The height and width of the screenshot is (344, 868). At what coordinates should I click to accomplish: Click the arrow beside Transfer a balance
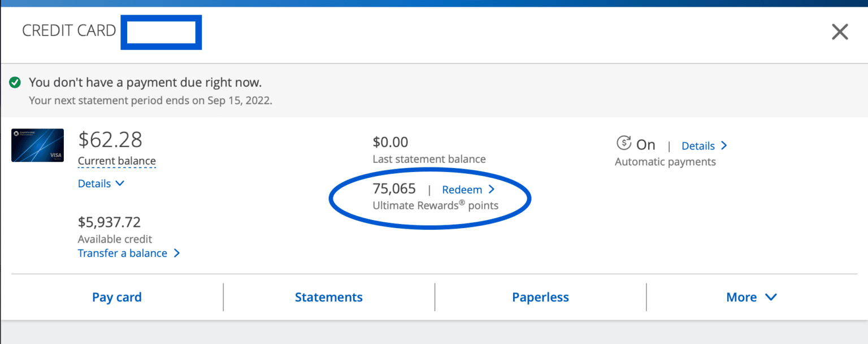[177, 253]
